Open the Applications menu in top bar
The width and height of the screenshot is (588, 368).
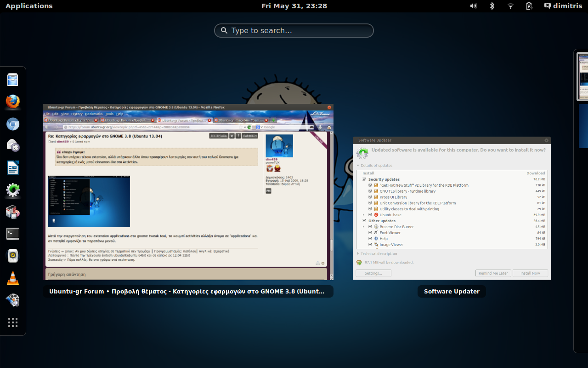point(29,6)
